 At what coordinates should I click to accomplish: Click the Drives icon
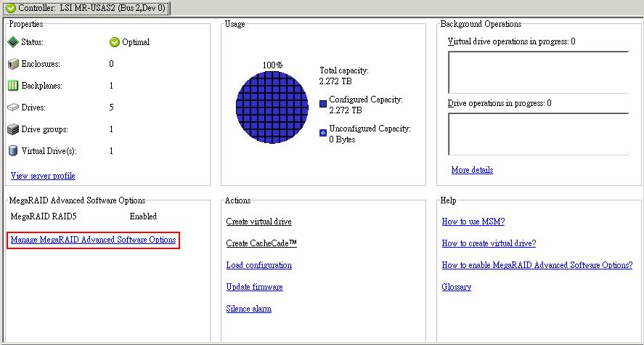coord(13,107)
